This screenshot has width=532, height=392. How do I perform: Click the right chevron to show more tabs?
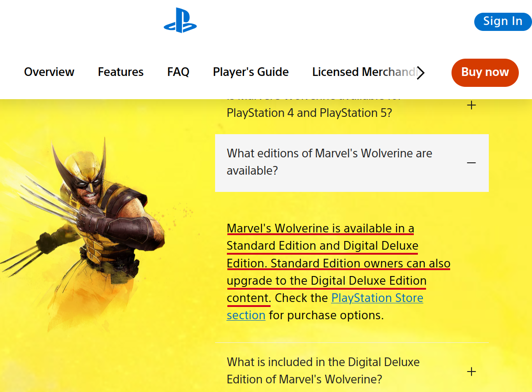point(421,72)
